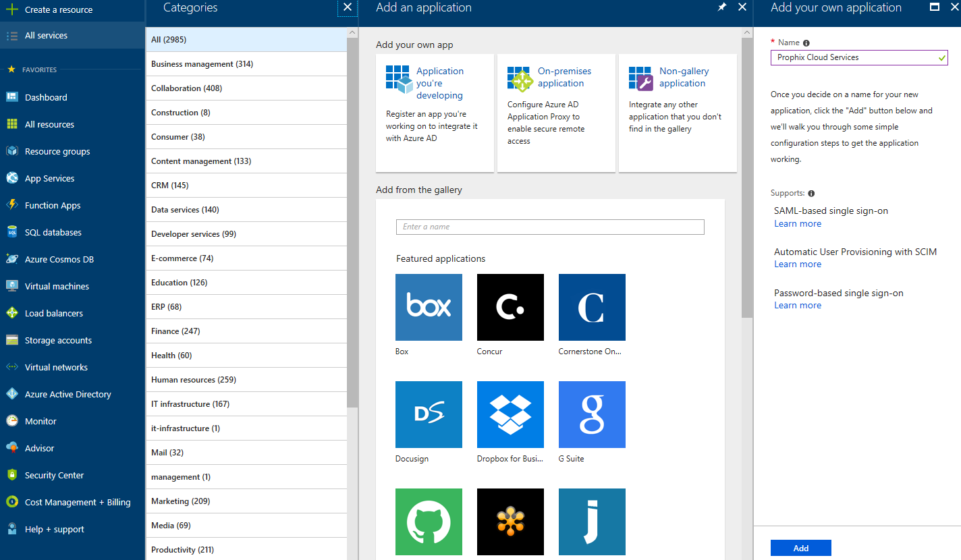Open the Education (126) category
The height and width of the screenshot is (560, 961).
point(246,283)
